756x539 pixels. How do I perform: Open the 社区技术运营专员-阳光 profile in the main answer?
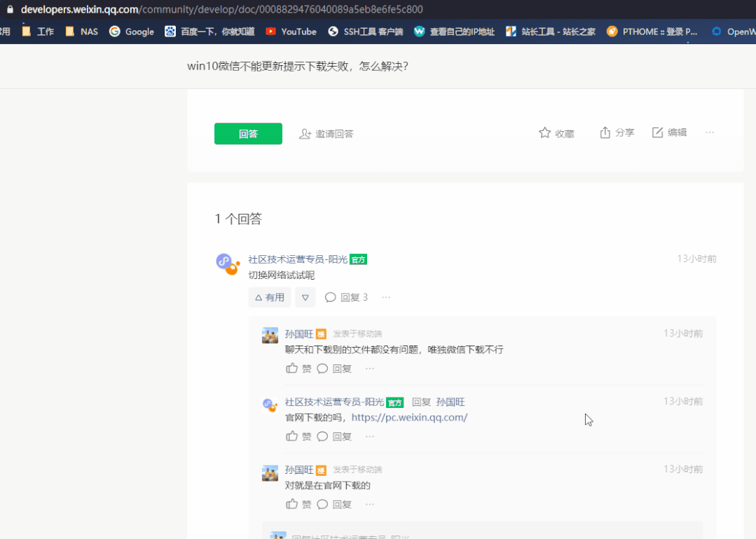coord(298,259)
